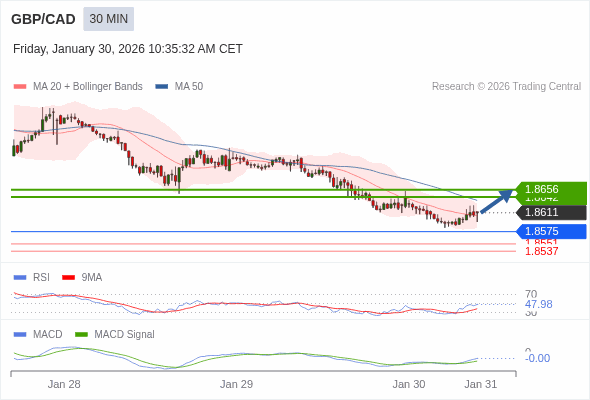This screenshot has width=590, height=400.
Task: Click the RSI legend swatch
Action: click(x=20, y=278)
